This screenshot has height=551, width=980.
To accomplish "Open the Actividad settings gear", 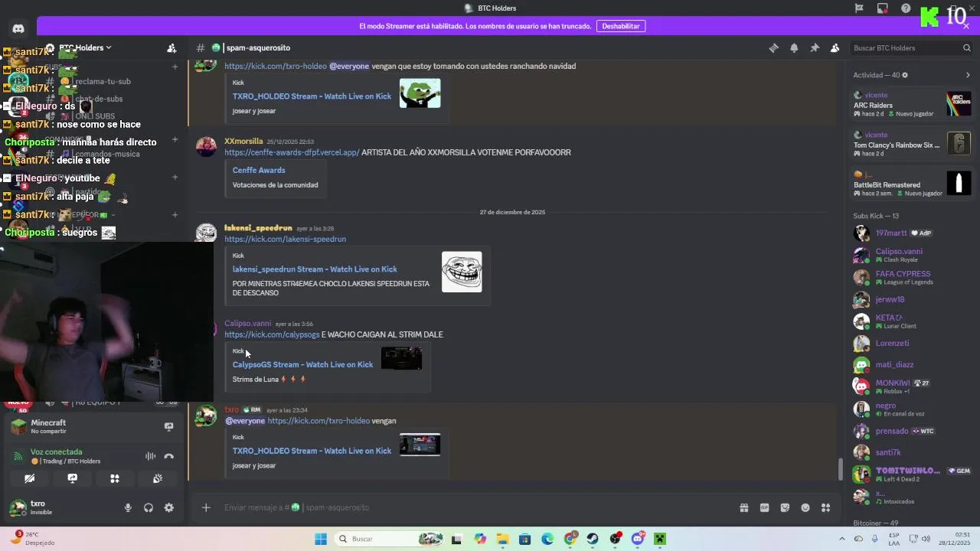I will pos(905,75).
